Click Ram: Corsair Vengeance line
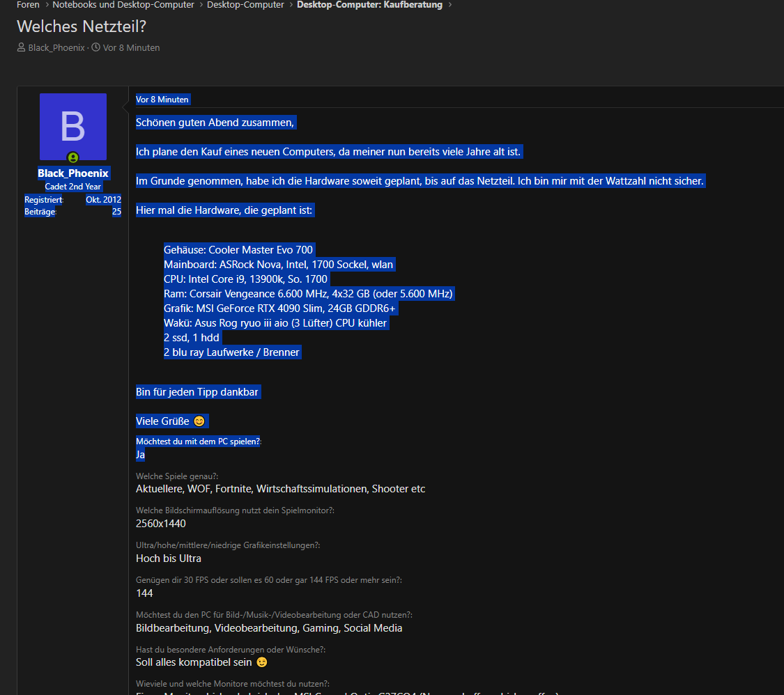 point(309,293)
